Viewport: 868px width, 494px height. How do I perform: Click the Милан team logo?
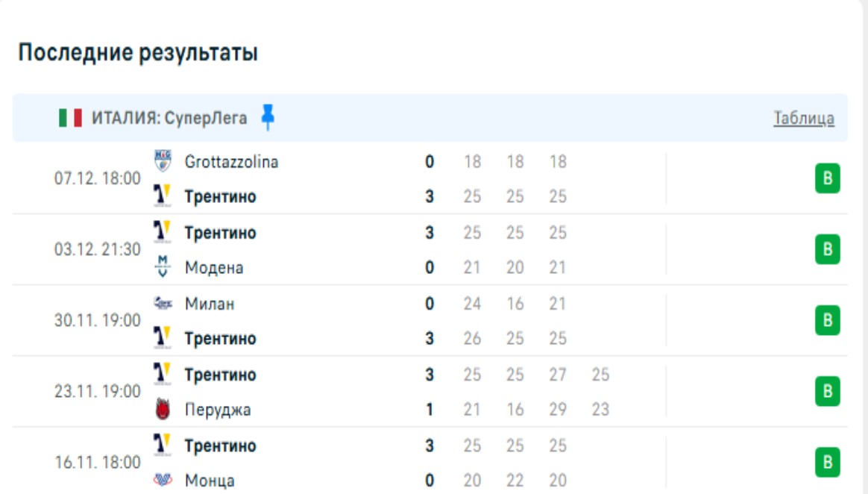click(x=162, y=304)
